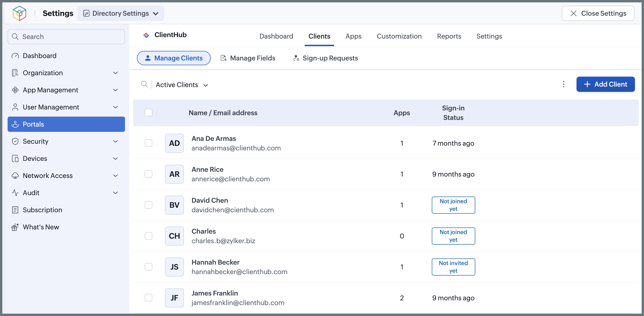The image size is (644, 316).
Task: Expand the App Management section chevron
Action: [x=115, y=90]
